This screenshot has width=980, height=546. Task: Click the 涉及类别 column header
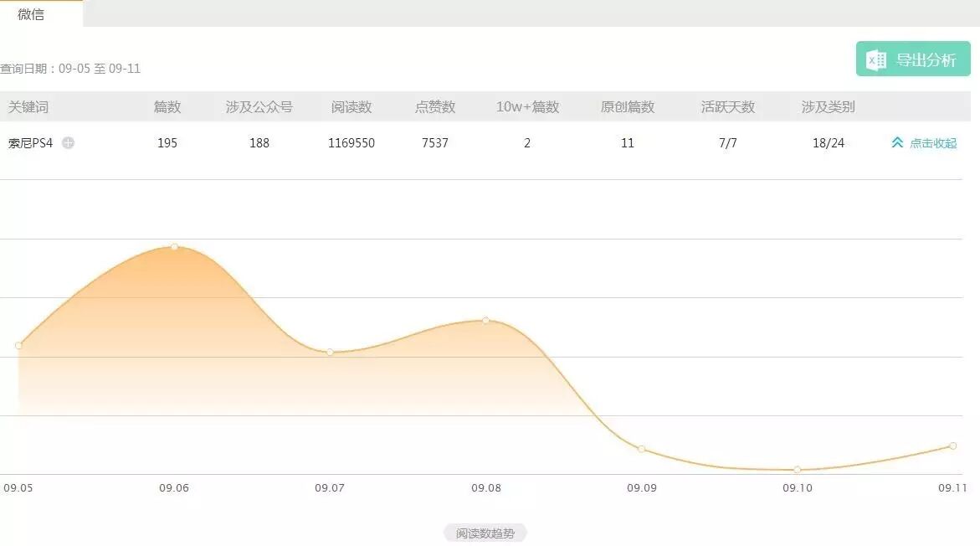coord(829,107)
